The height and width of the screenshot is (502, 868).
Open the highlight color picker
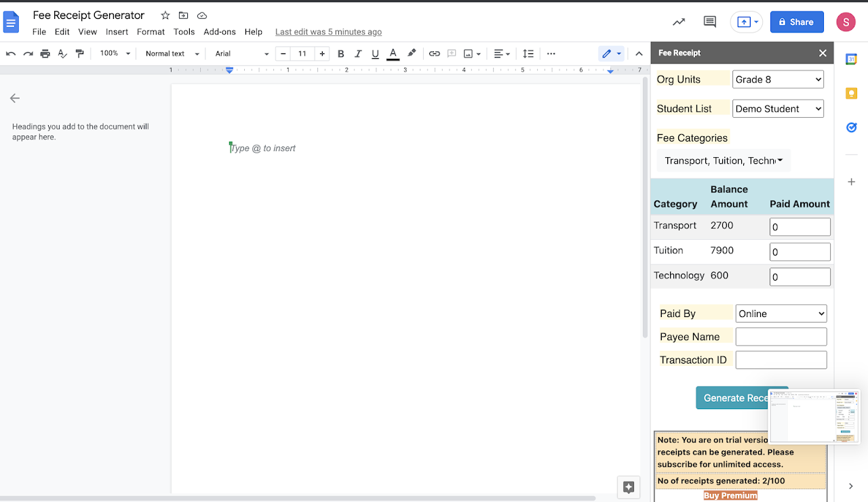coord(412,54)
